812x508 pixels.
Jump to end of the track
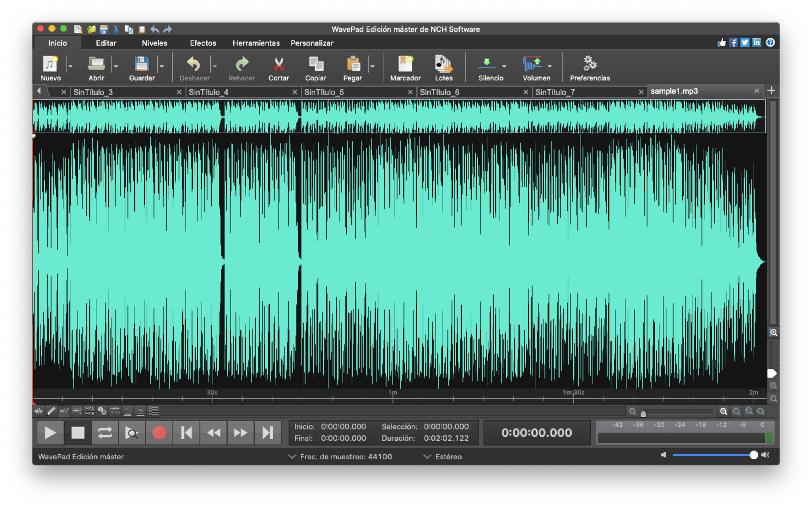[x=267, y=433]
